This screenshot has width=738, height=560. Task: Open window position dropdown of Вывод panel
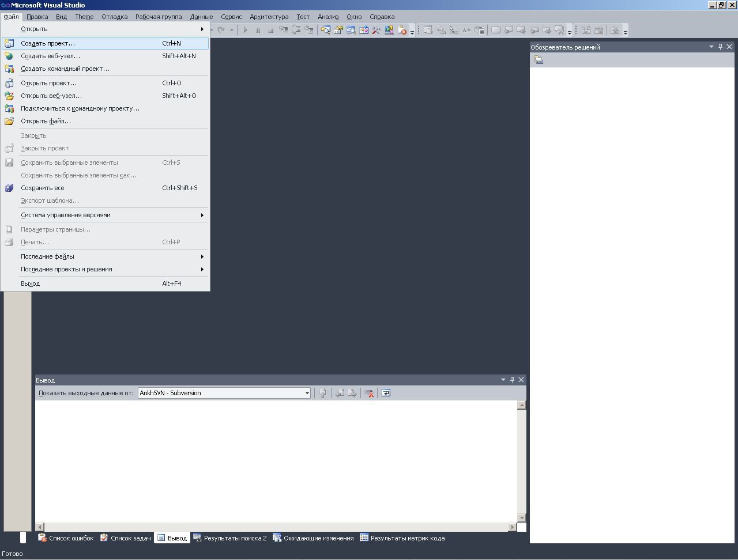click(x=503, y=380)
